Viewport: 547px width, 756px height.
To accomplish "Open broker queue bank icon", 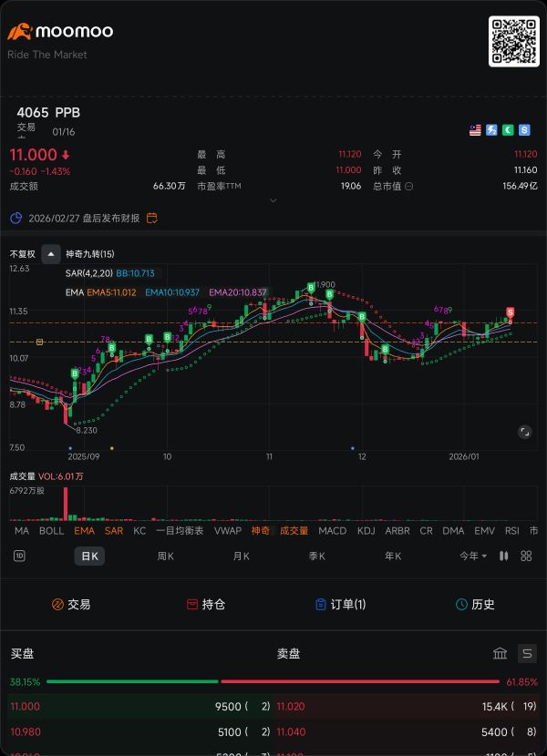I will pyautogui.click(x=501, y=654).
